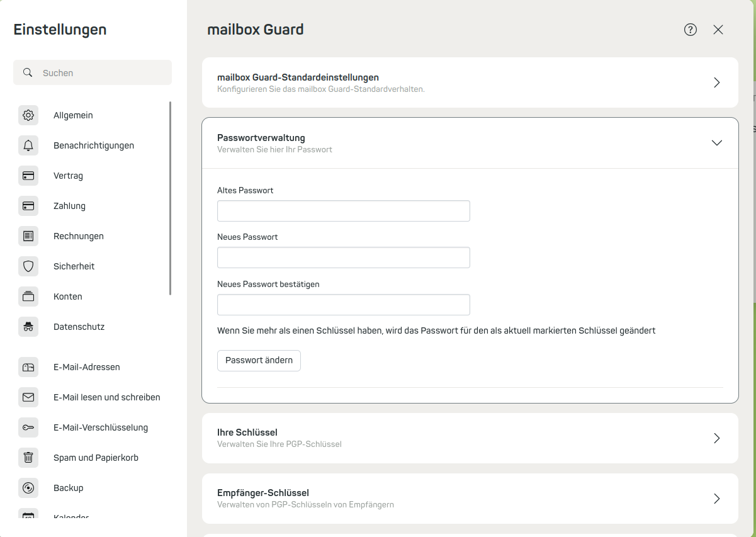This screenshot has height=537, width=756.
Task: Close the Einstellungen dialog with X
Action: pos(718,30)
